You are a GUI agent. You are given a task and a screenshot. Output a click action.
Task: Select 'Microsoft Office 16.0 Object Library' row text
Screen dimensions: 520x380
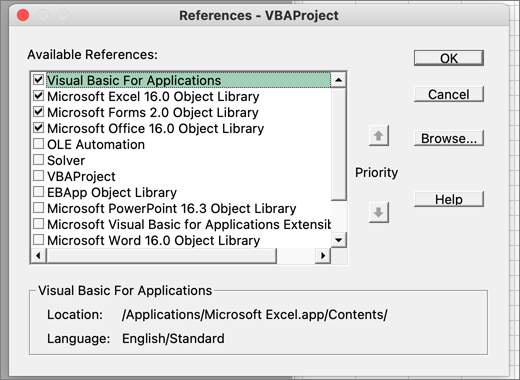point(155,128)
